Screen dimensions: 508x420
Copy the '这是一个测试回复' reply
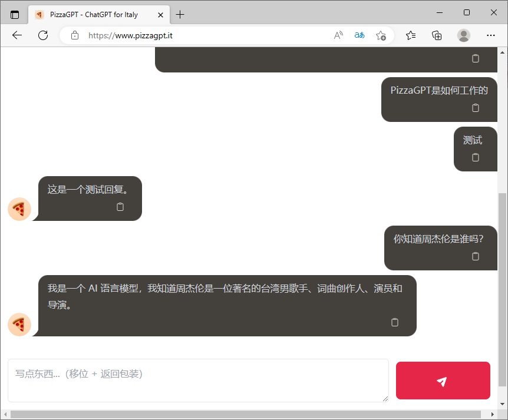(120, 207)
